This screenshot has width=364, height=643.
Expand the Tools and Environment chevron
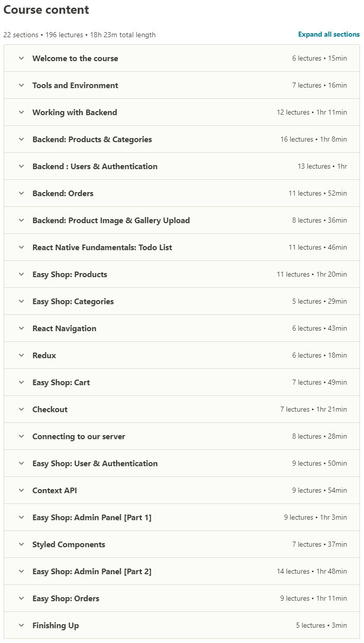coord(21,85)
